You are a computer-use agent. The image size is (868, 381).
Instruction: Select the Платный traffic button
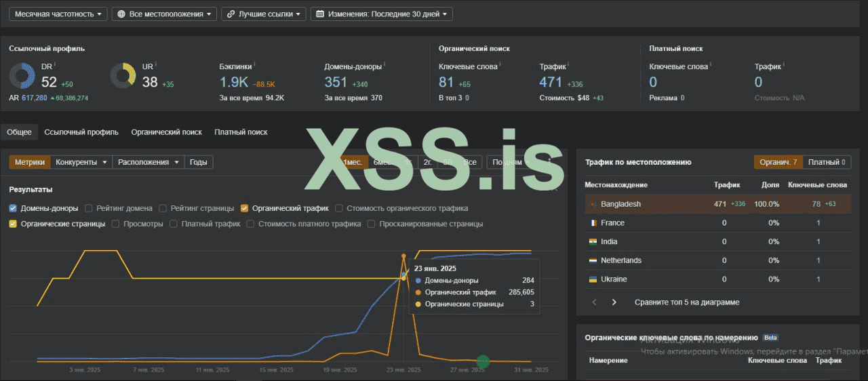826,162
